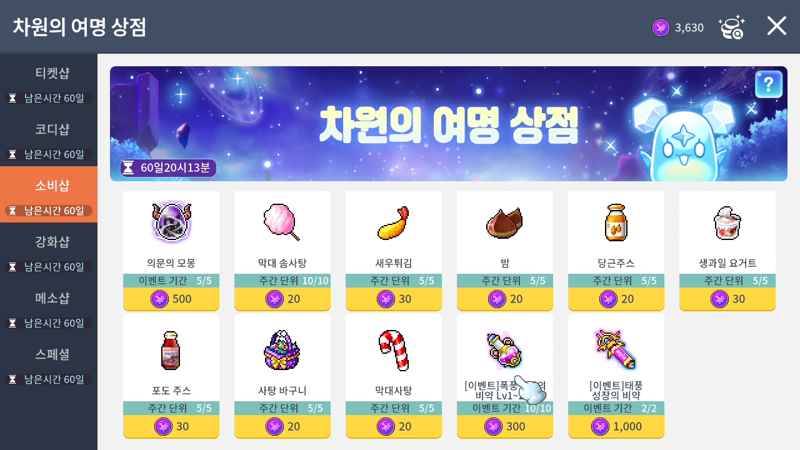Select the 막대 솜사탕 cotton candy item
Image resolution: width=800 pixels, height=450 pixels.
281,222
